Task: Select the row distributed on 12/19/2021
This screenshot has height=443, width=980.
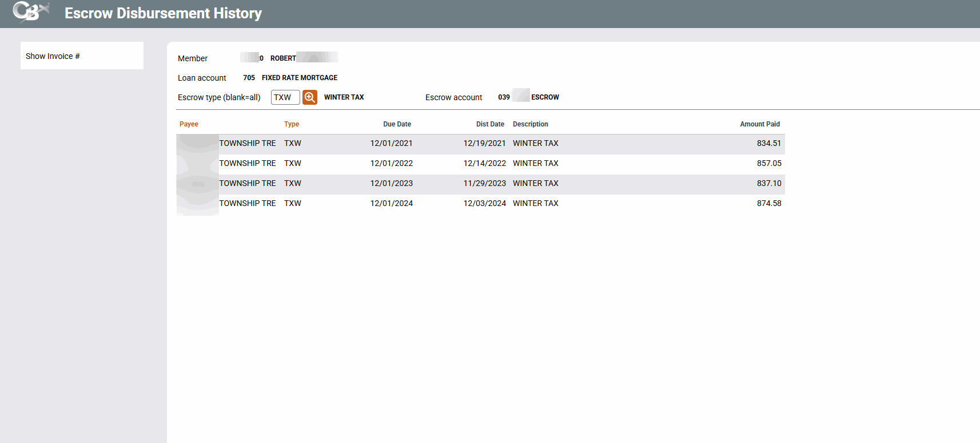Action: pyautogui.click(x=484, y=144)
